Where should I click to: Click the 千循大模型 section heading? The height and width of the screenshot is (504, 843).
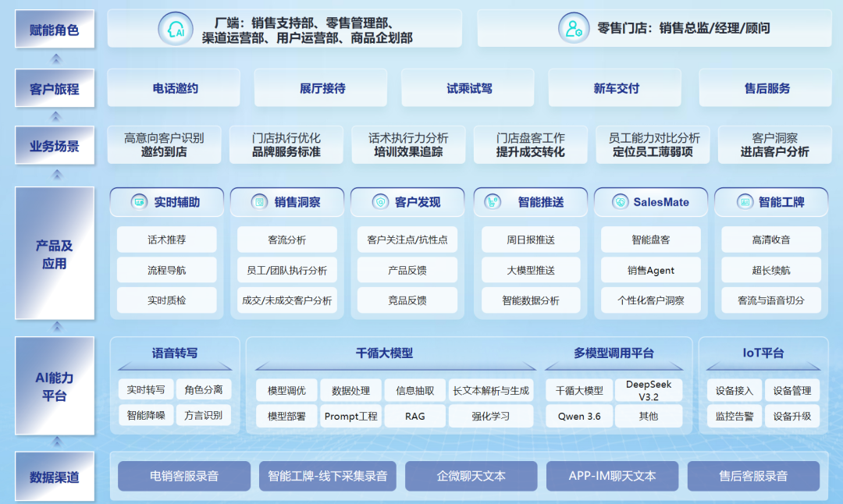pyautogui.click(x=384, y=353)
